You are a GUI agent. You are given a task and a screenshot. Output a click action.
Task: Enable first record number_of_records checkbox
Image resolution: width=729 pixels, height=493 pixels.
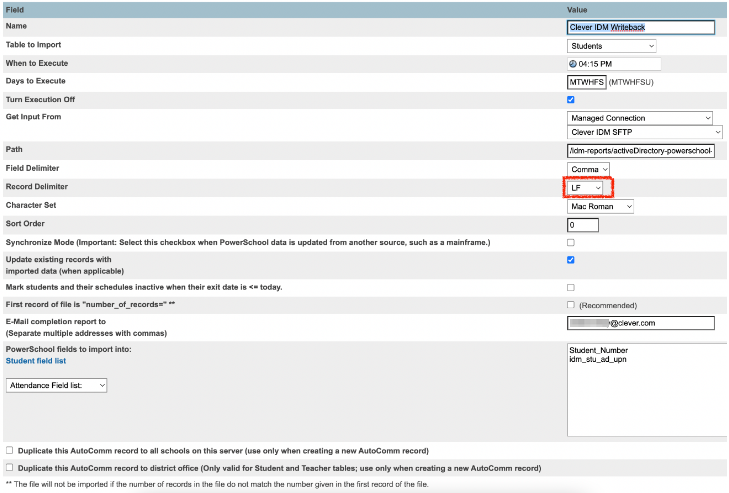point(571,305)
